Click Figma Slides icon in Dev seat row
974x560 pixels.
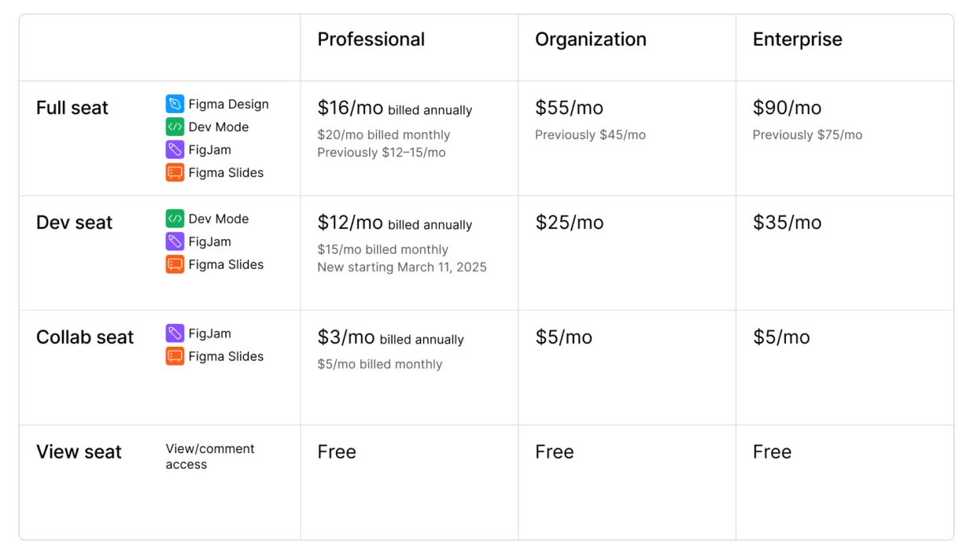click(x=175, y=264)
